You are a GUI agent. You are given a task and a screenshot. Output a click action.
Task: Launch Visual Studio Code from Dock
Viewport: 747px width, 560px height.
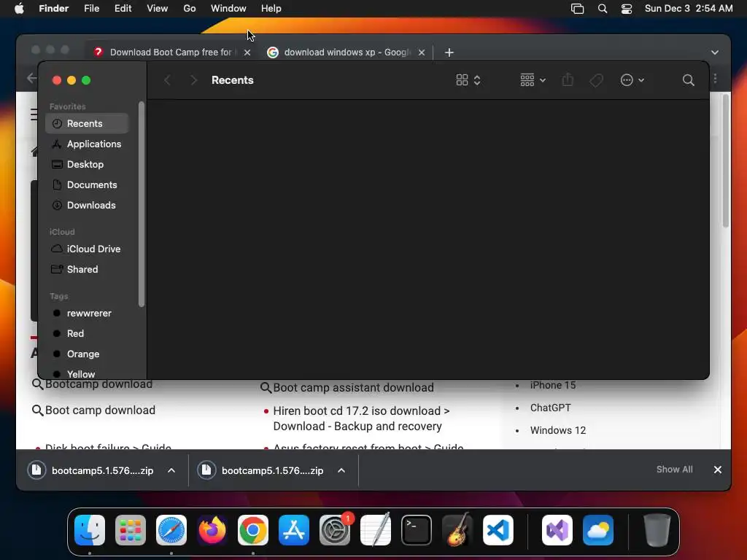(x=498, y=530)
